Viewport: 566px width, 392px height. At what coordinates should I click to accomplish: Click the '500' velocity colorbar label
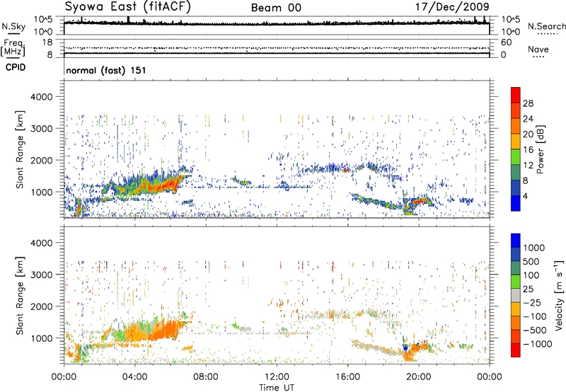point(531,261)
